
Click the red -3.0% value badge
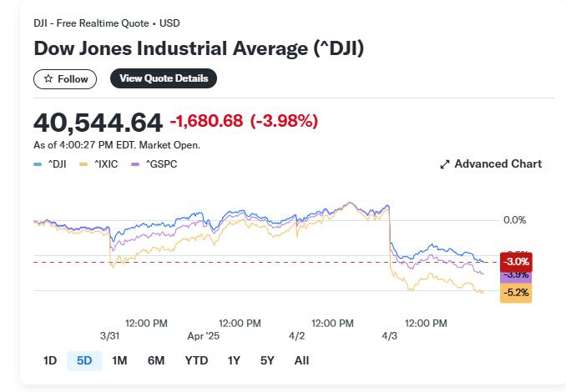(516, 262)
